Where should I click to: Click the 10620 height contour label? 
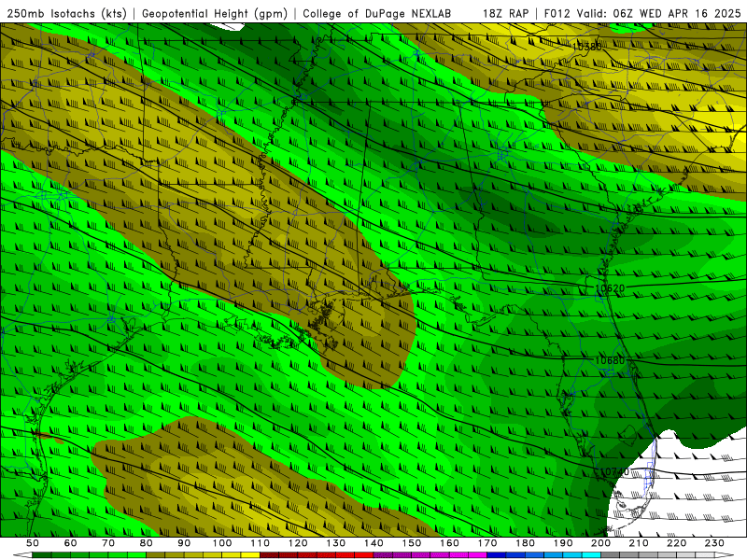(610, 288)
